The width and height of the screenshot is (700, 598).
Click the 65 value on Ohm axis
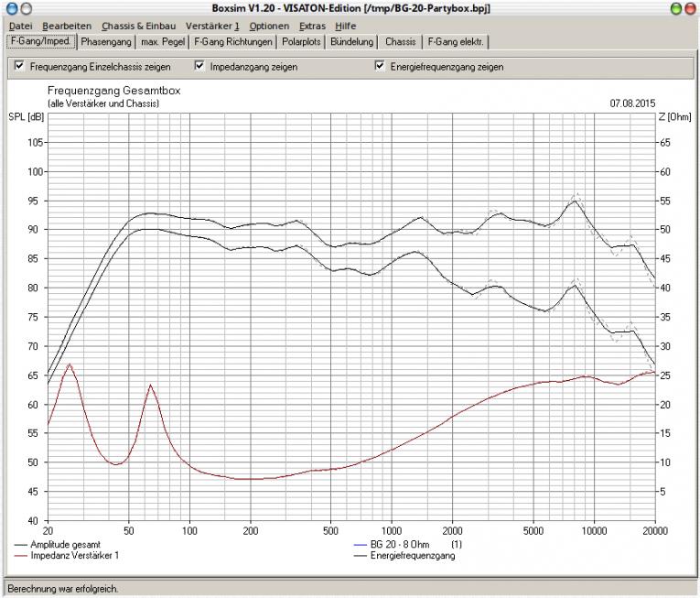665,143
